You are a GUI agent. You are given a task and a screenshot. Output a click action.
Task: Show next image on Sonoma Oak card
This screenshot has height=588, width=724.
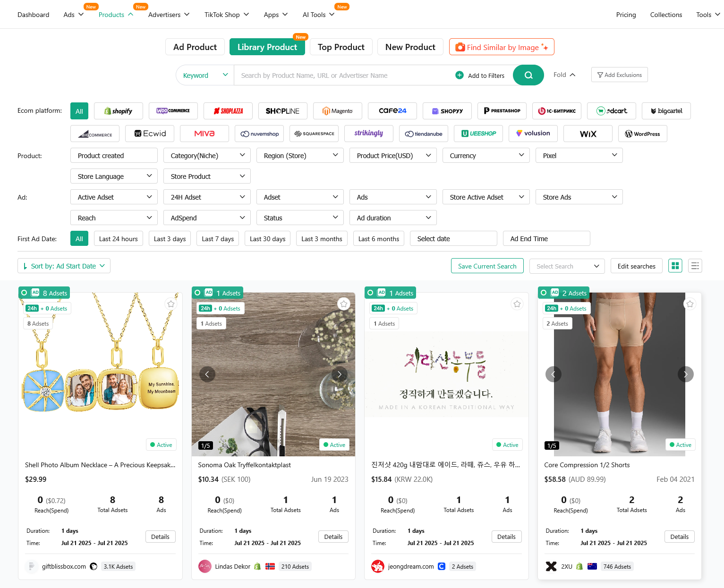tap(339, 374)
